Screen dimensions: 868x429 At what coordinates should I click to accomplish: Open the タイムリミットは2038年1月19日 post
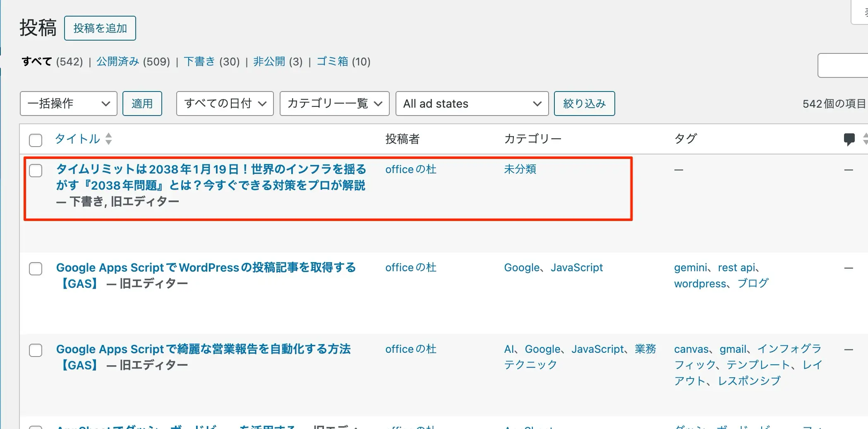[x=211, y=177]
